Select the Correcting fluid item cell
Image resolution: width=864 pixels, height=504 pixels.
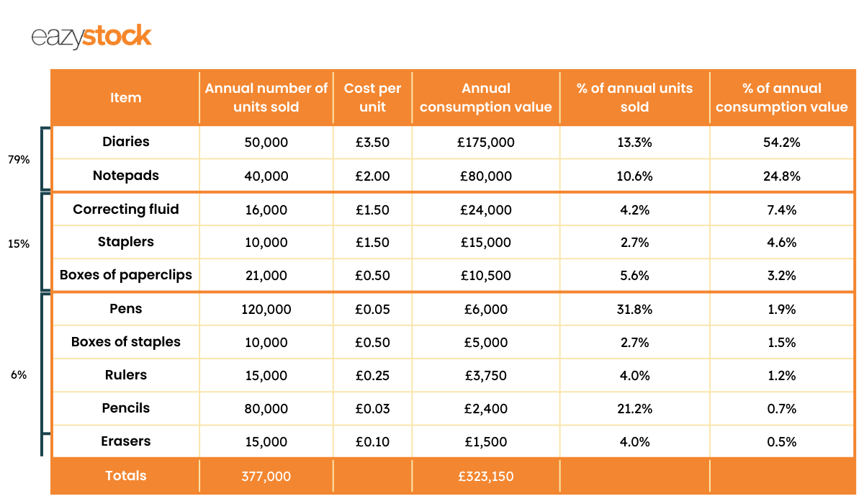(x=126, y=210)
